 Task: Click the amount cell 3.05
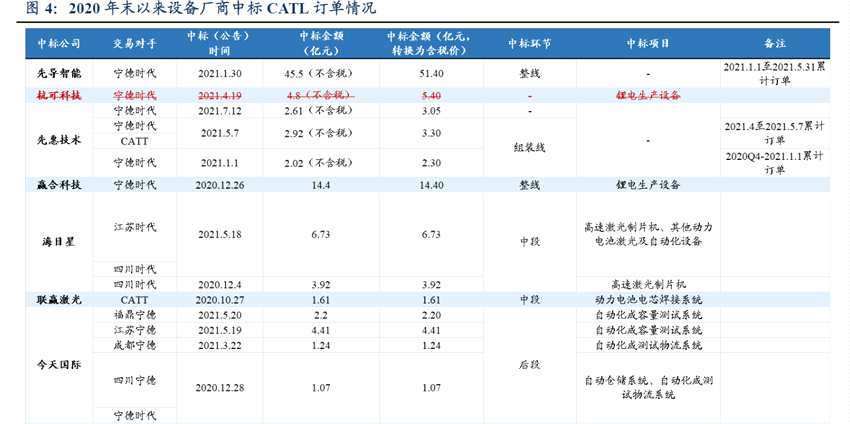(x=431, y=111)
